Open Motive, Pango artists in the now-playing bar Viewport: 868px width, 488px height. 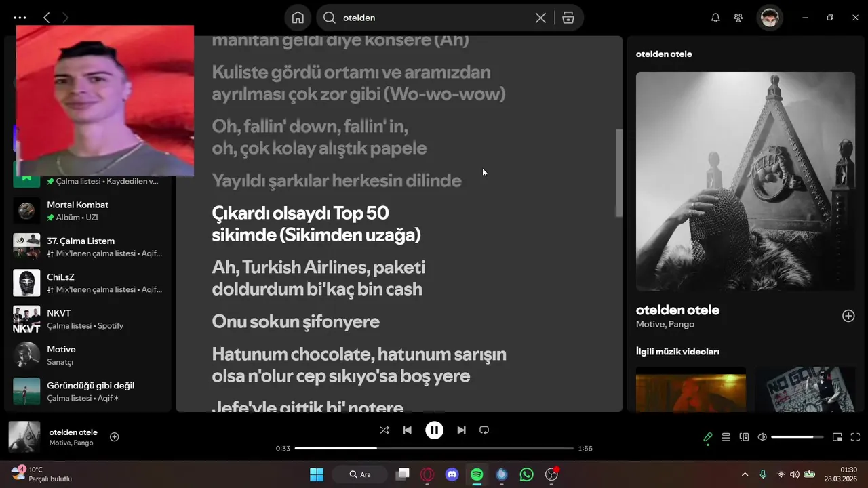click(x=71, y=443)
